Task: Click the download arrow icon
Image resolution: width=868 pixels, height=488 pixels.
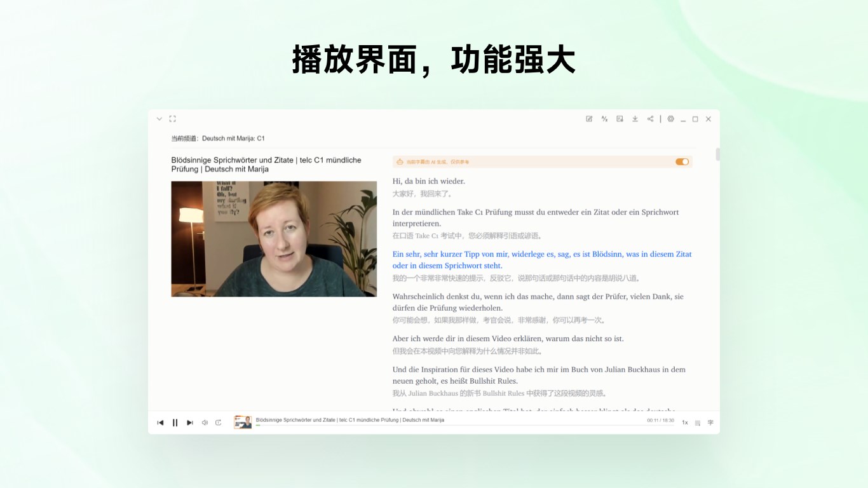Action: [x=635, y=119]
